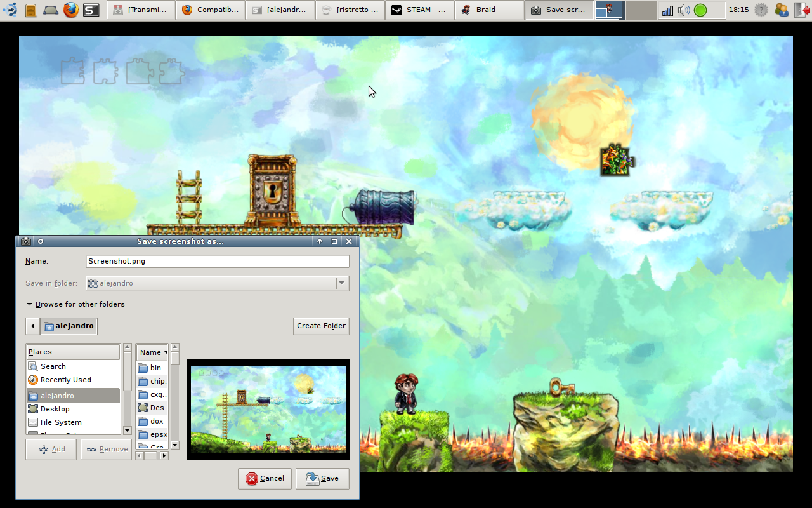Switch to the ristretto taskbar window
The width and height of the screenshot is (812, 508).
coord(351,10)
